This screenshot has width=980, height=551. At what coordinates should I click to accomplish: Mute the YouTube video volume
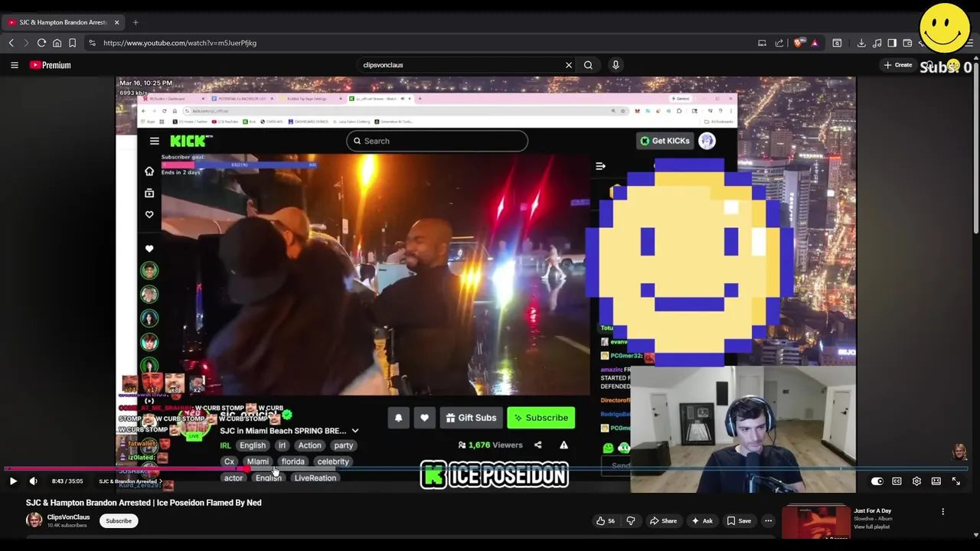tap(33, 481)
